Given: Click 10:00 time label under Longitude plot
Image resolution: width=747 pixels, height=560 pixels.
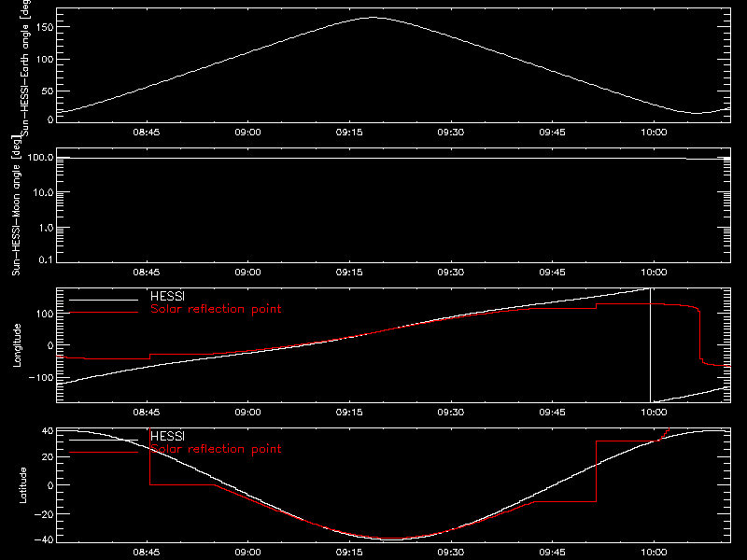Looking at the screenshot, I should (654, 412).
